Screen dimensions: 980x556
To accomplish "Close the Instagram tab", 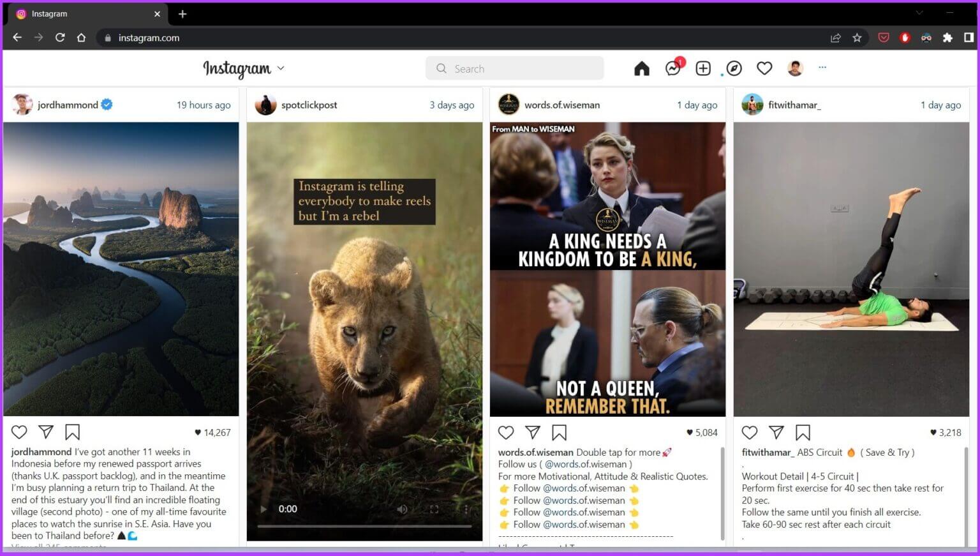I will 157,13.
